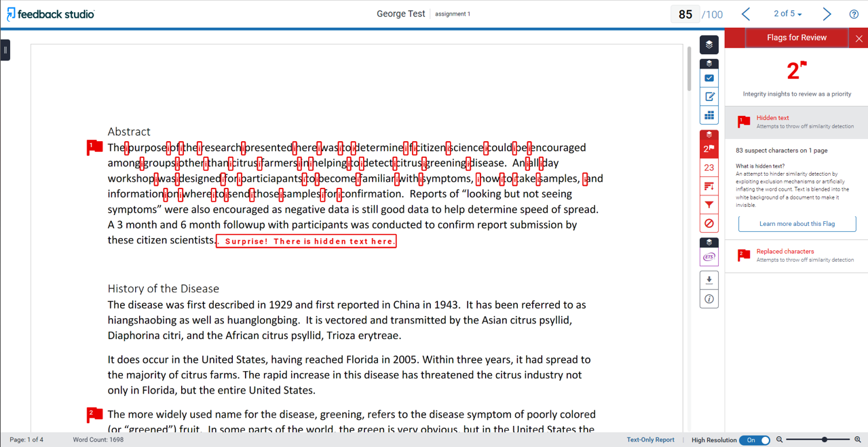The image size is (868, 447).
Task: Toggle the active layers button at top
Action: [x=709, y=45]
